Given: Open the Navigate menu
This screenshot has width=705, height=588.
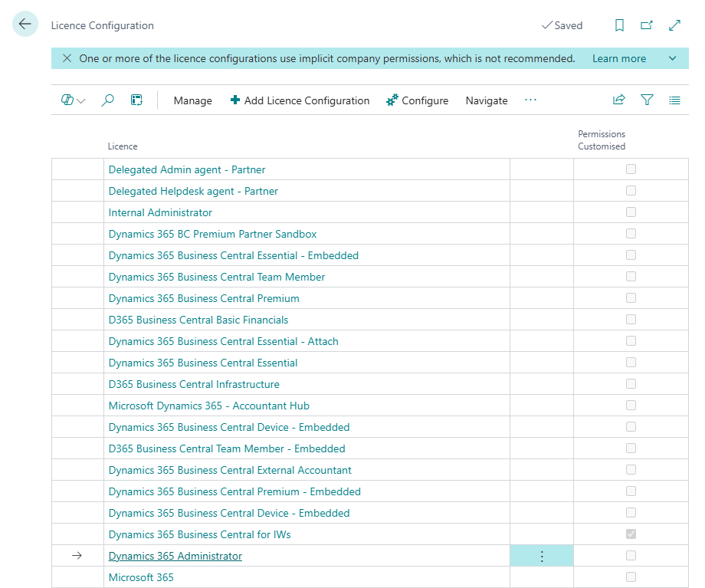Looking at the screenshot, I should (486, 100).
